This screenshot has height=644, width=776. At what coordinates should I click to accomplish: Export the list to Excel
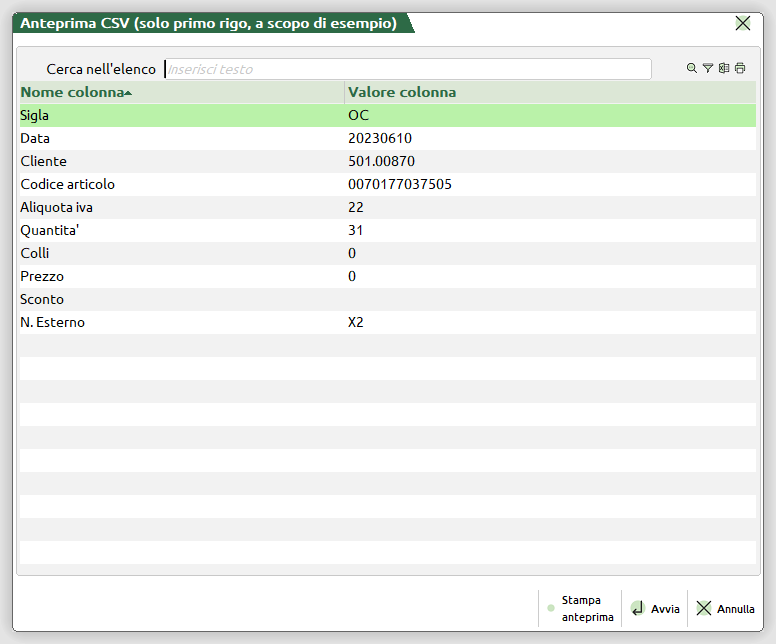tap(723, 69)
